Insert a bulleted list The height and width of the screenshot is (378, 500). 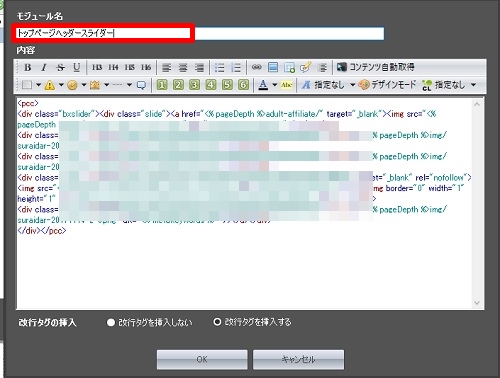pyautogui.click(x=219, y=68)
